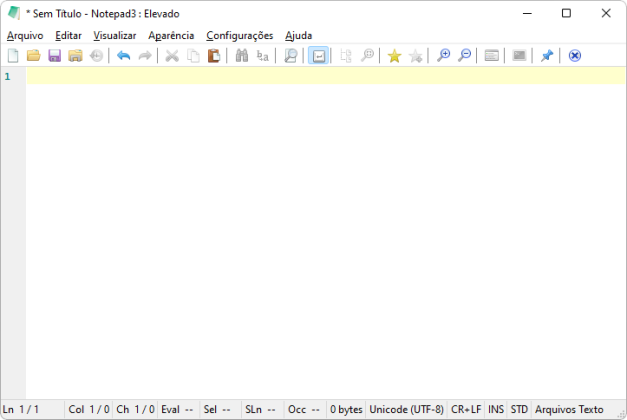Zoom out with the minus magnifier
Viewport: 627px width, 420px height.
pos(464,56)
